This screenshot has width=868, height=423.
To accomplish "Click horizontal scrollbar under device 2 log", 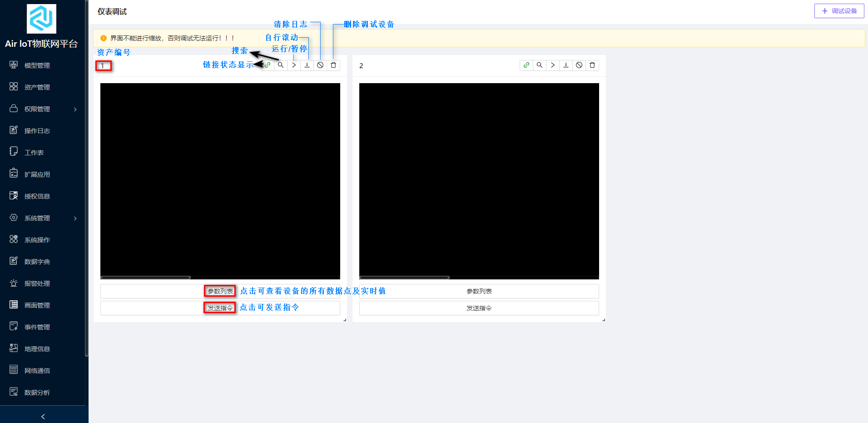I will click(404, 277).
